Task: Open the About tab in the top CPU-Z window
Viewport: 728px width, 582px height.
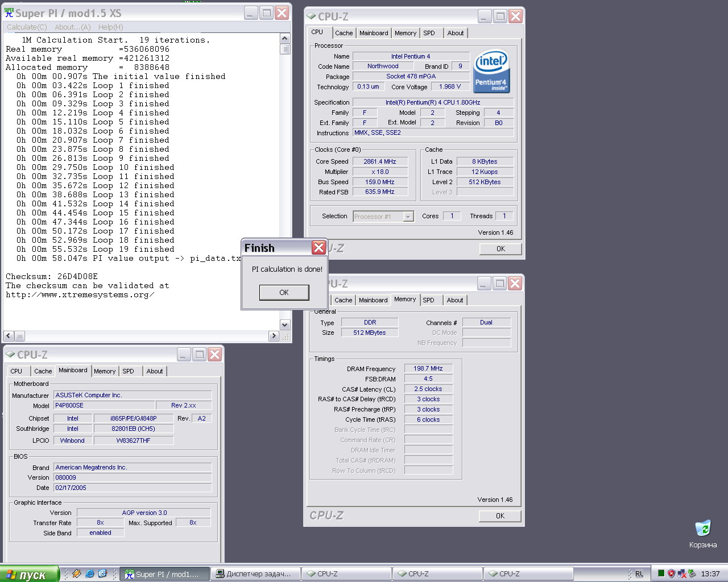Action: pyautogui.click(x=456, y=33)
